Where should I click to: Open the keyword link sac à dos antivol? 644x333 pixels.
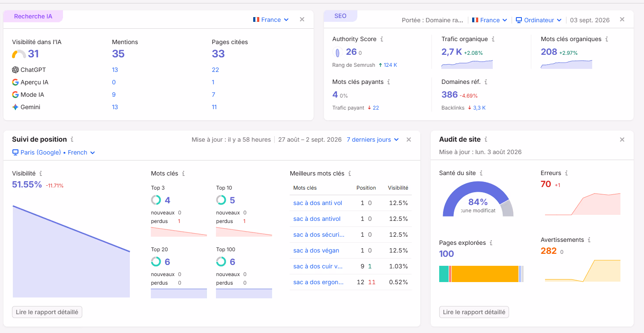(x=317, y=219)
